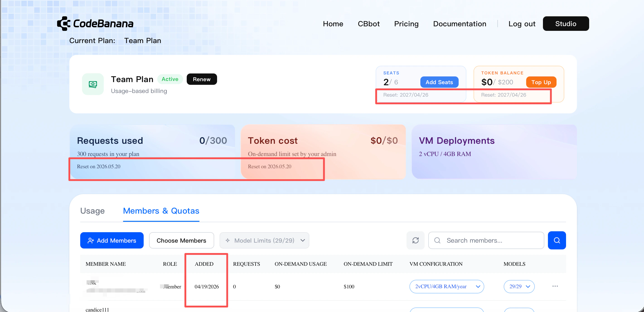Open Documentation from the navigation
The image size is (644, 312).
pyautogui.click(x=460, y=24)
